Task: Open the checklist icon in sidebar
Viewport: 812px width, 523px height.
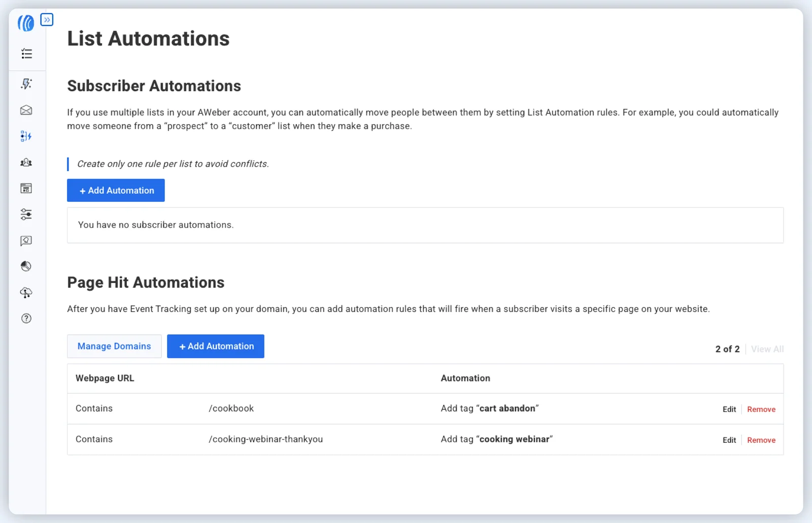Action: (26, 54)
